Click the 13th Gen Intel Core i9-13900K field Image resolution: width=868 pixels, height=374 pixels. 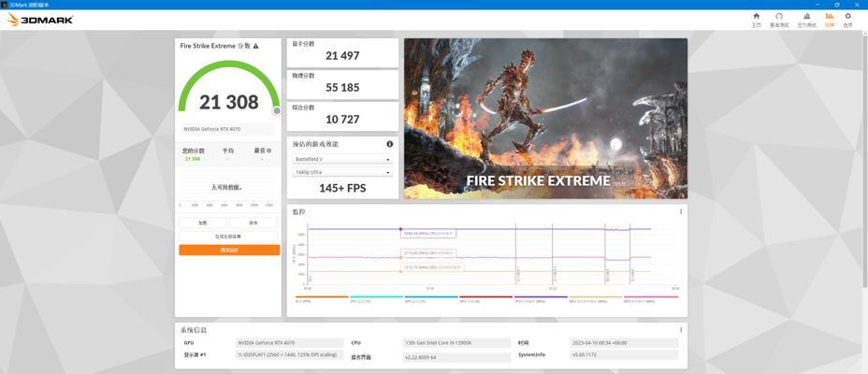click(x=456, y=343)
